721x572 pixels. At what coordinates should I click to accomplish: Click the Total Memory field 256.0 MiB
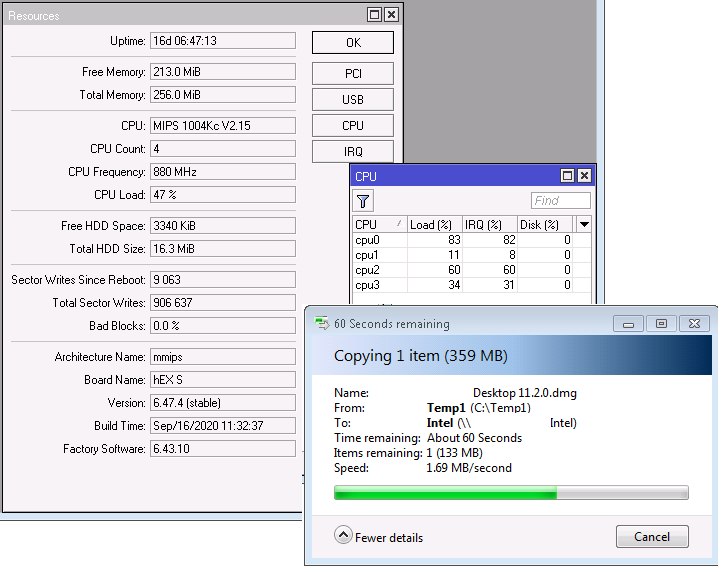pos(223,95)
